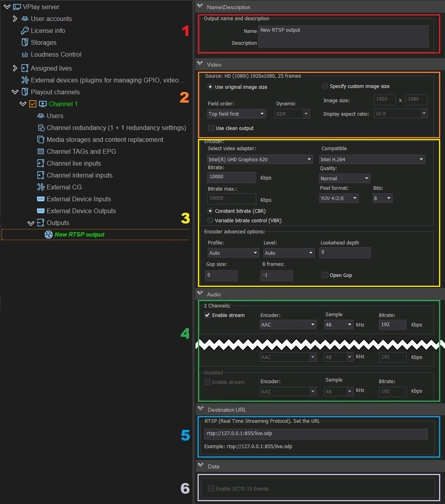Screen dimensions: 445x504
Task: Open the Select video adapter dropdown
Action: pyautogui.click(x=260, y=159)
